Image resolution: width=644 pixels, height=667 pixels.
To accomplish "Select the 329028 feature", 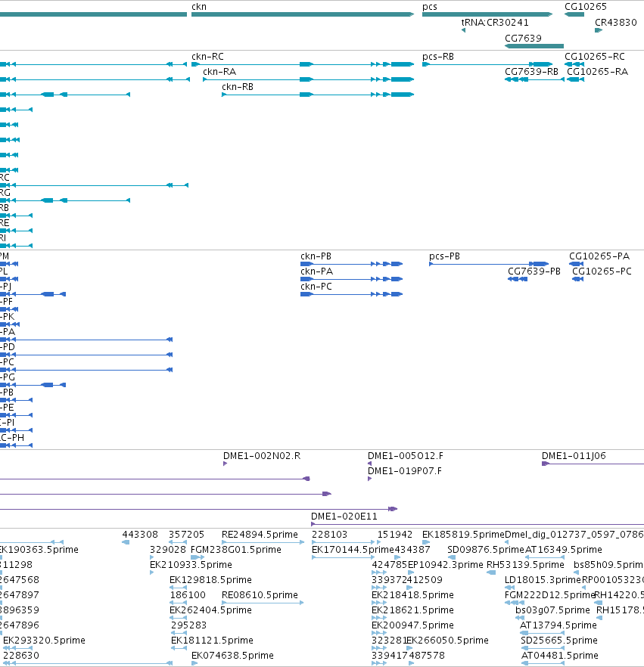I will click(x=152, y=557).
